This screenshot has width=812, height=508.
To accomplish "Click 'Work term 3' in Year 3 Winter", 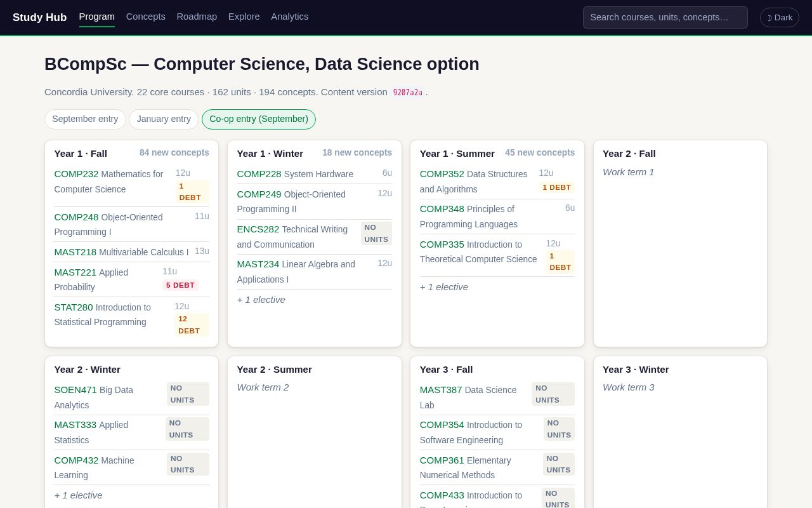I will pos(628,387).
